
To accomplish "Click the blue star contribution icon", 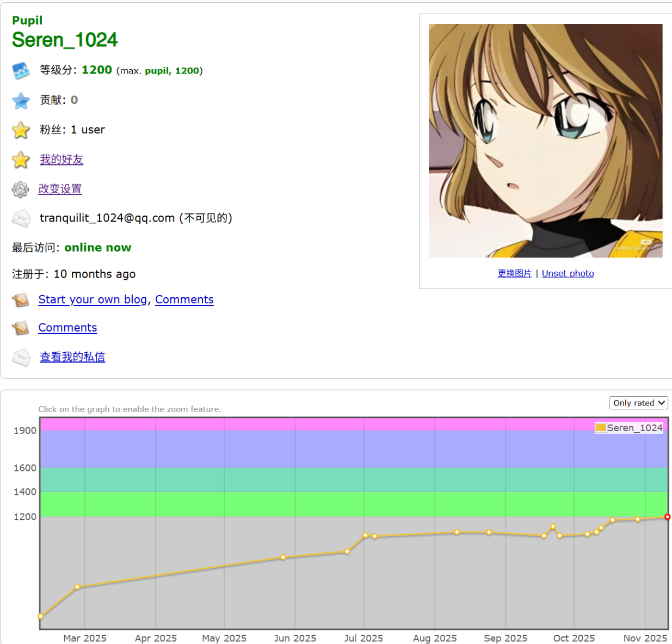I will click(21, 101).
